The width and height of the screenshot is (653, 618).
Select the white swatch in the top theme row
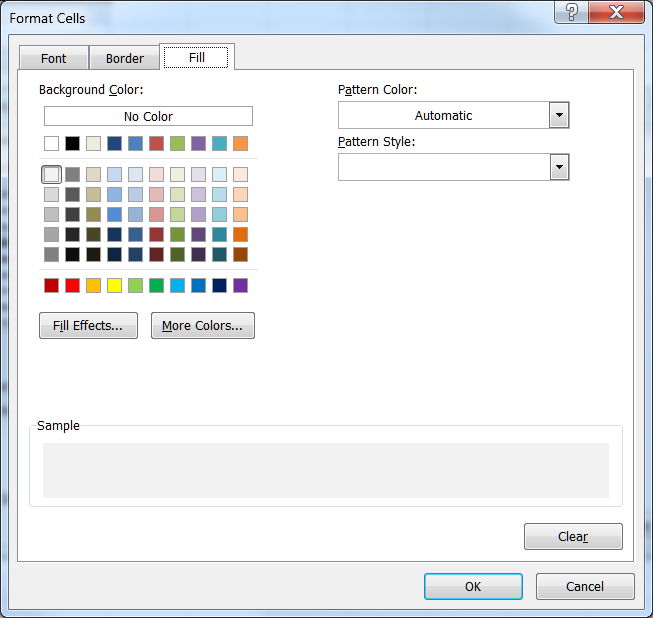click(x=52, y=143)
